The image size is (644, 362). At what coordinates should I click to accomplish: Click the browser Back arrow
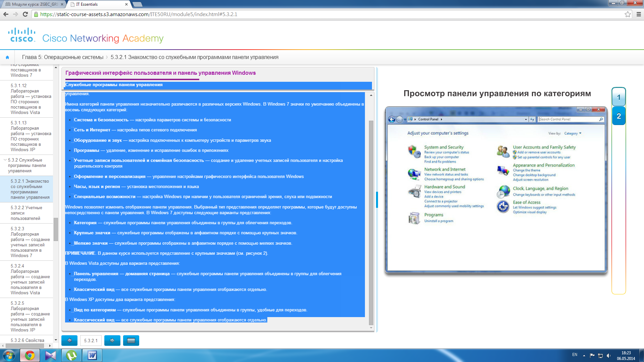(6, 14)
